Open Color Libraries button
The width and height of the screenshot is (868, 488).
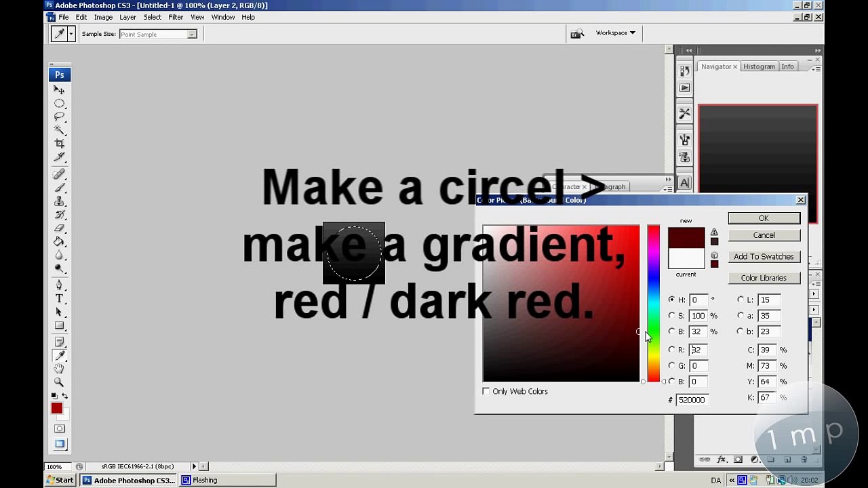[764, 278]
